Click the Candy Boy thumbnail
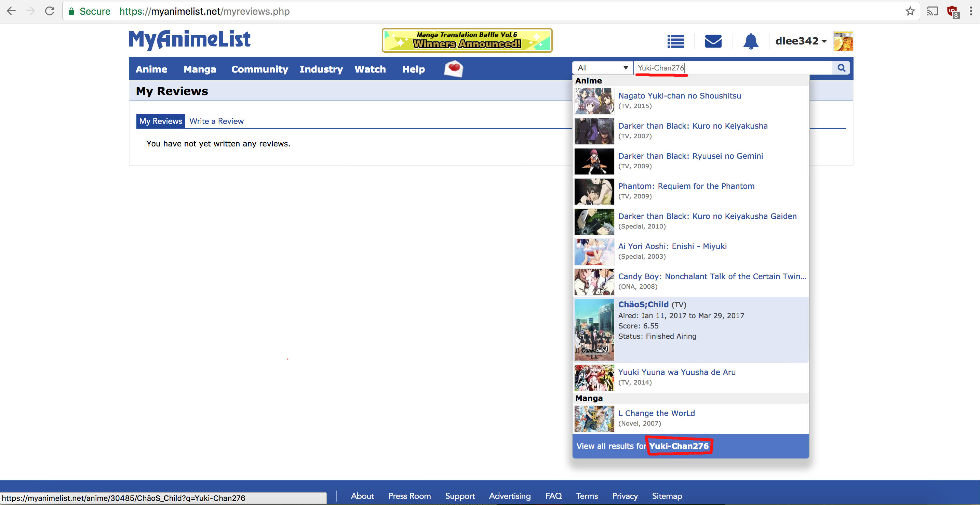This screenshot has height=505, width=980. (x=594, y=282)
